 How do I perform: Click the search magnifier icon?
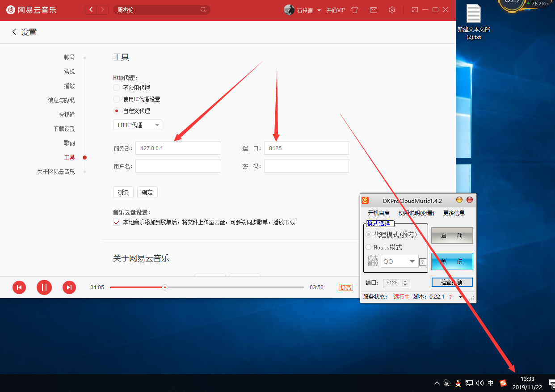(x=203, y=9)
